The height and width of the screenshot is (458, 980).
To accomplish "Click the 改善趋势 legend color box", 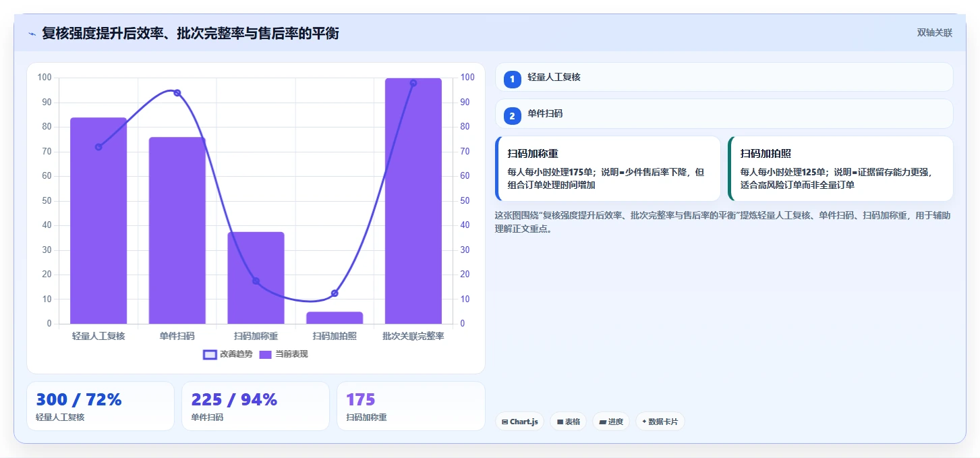I will click(210, 354).
